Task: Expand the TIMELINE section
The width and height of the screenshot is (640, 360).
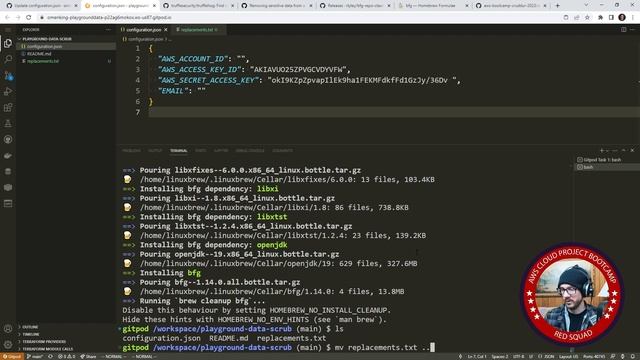Action: pyautogui.click(x=31, y=334)
